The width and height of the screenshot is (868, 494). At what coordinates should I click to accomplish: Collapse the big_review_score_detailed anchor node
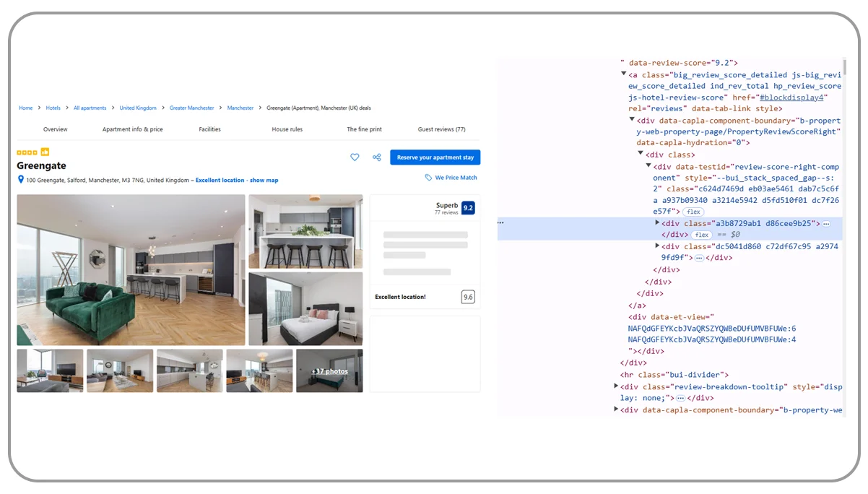click(624, 74)
